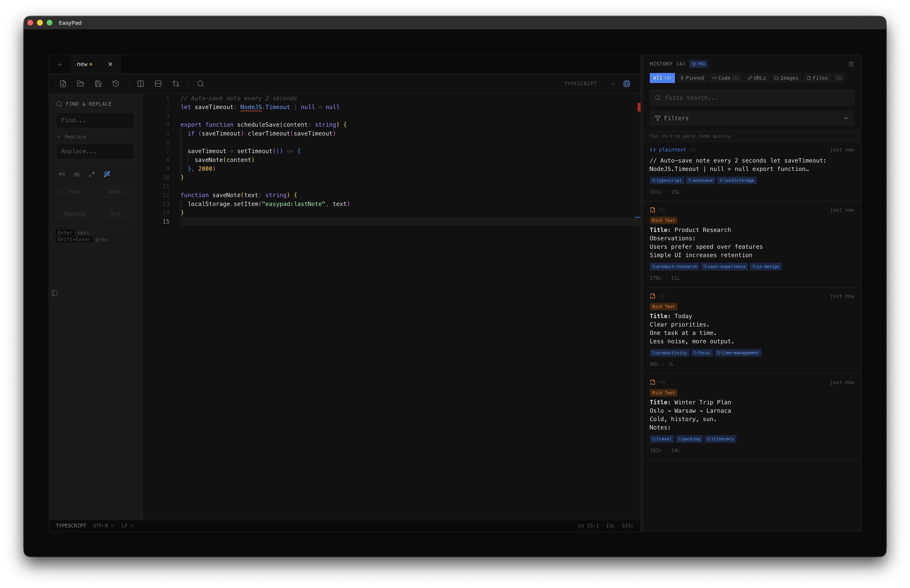Open the UTF-8 encoding dropdown
Viewport: 910px width, 588px height.
[103, 526]
